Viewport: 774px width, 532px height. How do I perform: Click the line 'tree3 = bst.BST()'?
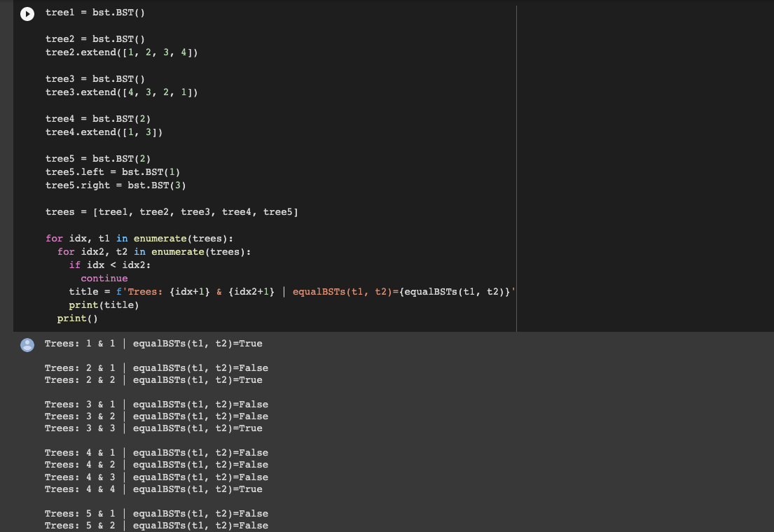(95, 79)
